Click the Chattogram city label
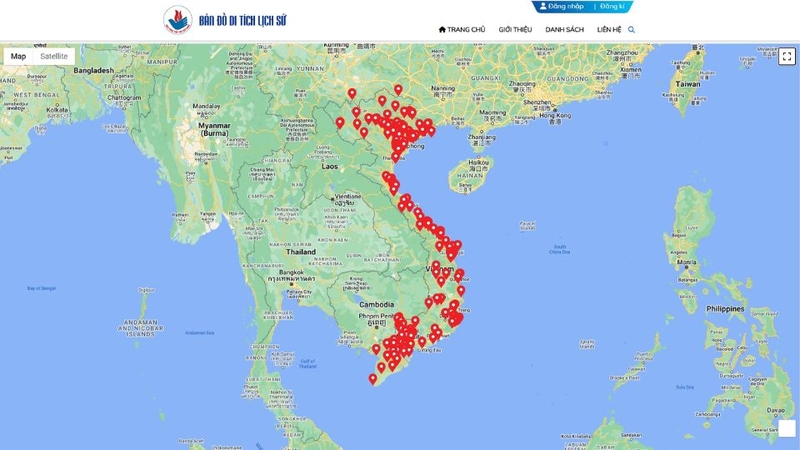 click(124, 97)
